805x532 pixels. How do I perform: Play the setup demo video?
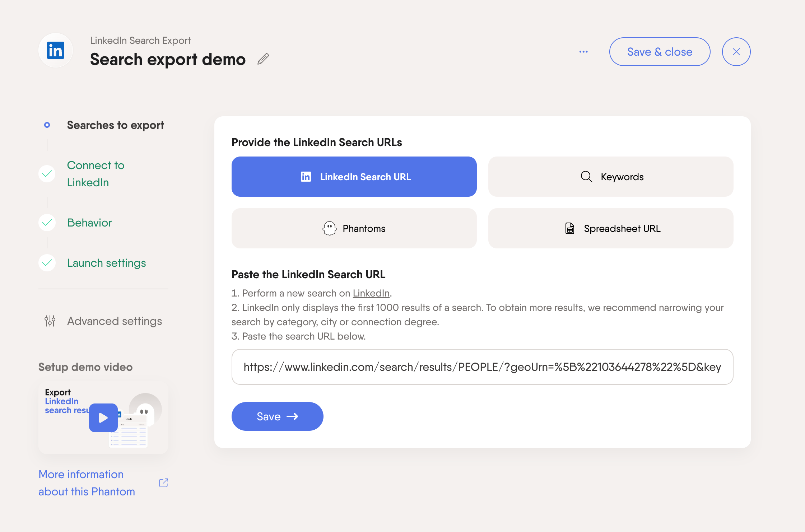tap(103, 418)
